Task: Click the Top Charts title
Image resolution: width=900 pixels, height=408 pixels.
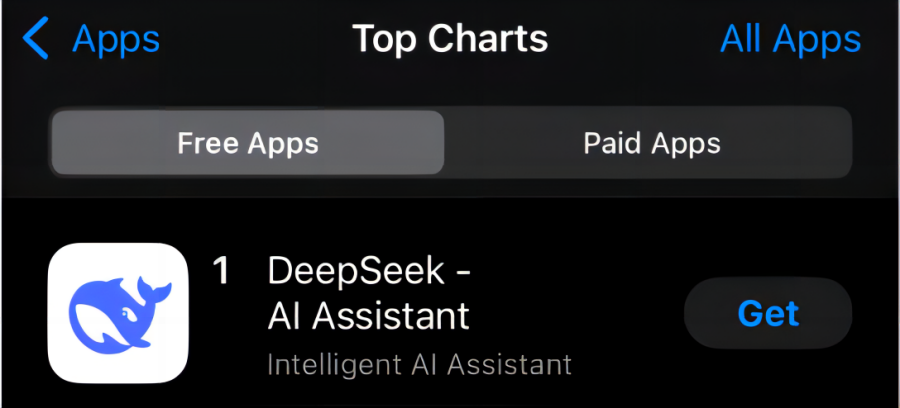Action: (x=450, y=39)
